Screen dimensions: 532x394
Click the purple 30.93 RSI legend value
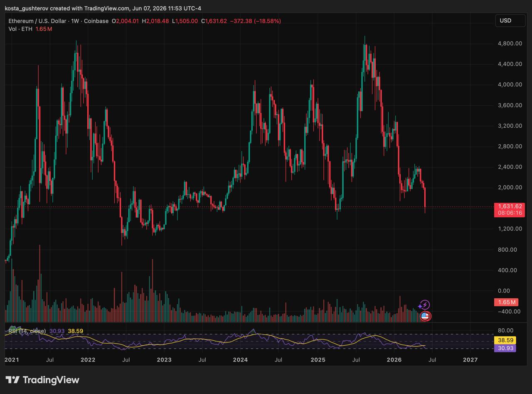(x=57, y=331)
